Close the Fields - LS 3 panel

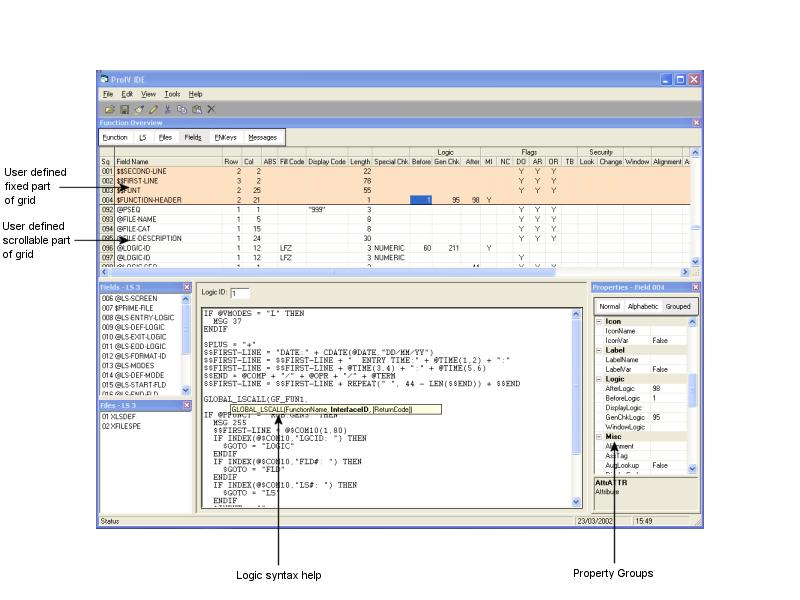tap(187, 287)
